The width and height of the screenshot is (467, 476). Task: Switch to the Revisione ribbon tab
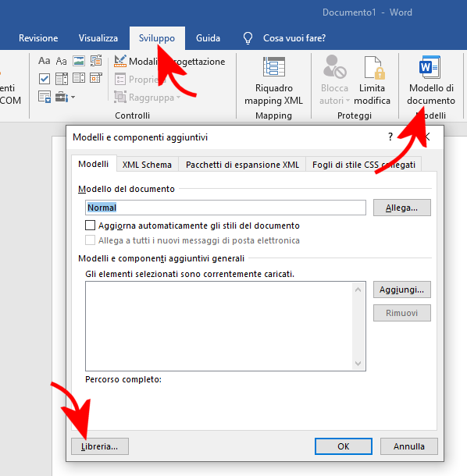[38, 38]
